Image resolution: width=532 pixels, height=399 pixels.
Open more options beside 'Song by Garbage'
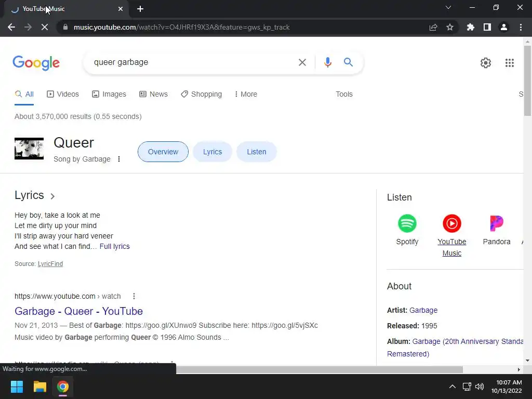click(x=119, y=159)
